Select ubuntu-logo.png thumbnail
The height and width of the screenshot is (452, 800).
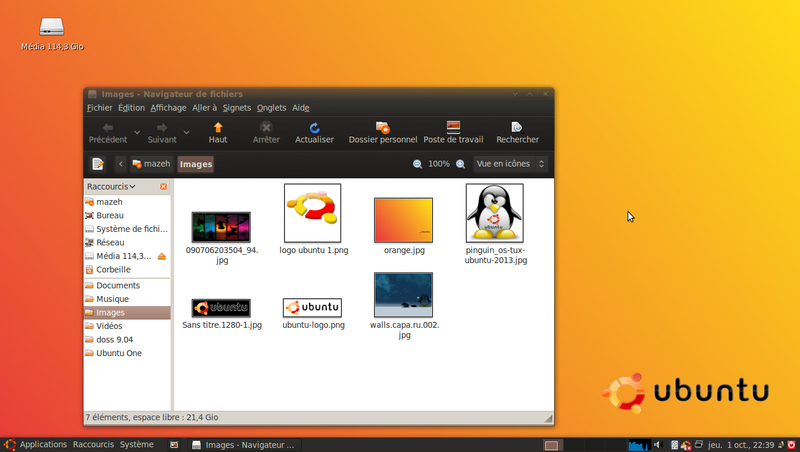point(313,308)
